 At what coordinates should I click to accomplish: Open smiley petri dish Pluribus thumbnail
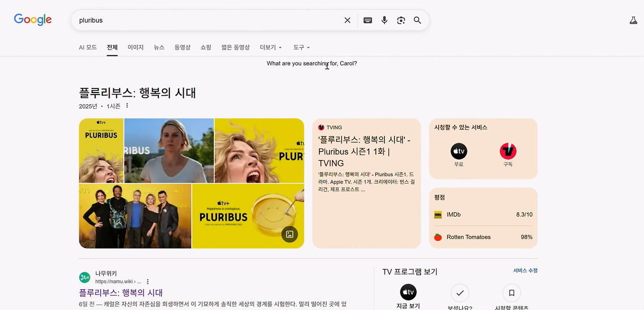point(248,216)
